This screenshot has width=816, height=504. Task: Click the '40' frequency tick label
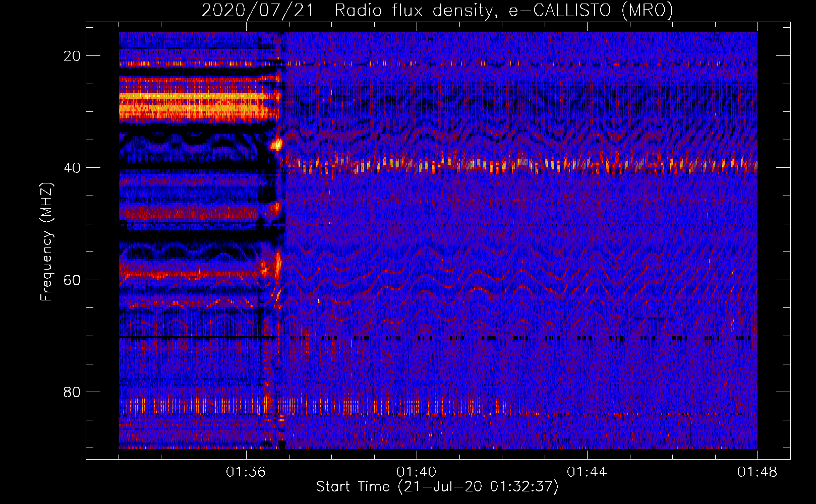click(x=72, y=168)
